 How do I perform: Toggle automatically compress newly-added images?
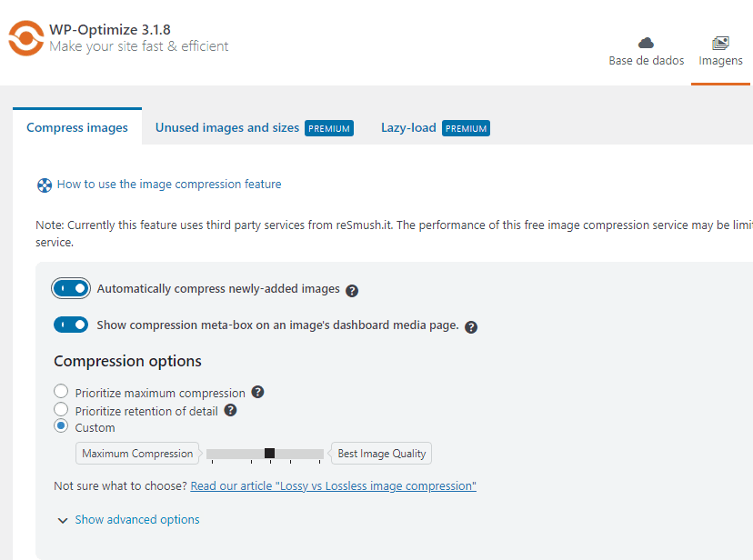(x=71, y=288)
